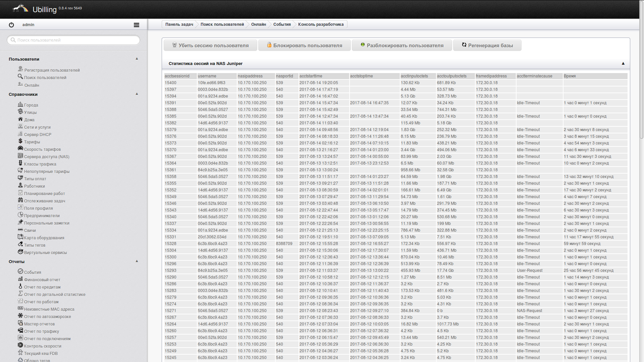The height and width of the screenshot is (362, 644).
Task: Collapse the Отчеты sidebar section
Action: (x=137, y=261)
